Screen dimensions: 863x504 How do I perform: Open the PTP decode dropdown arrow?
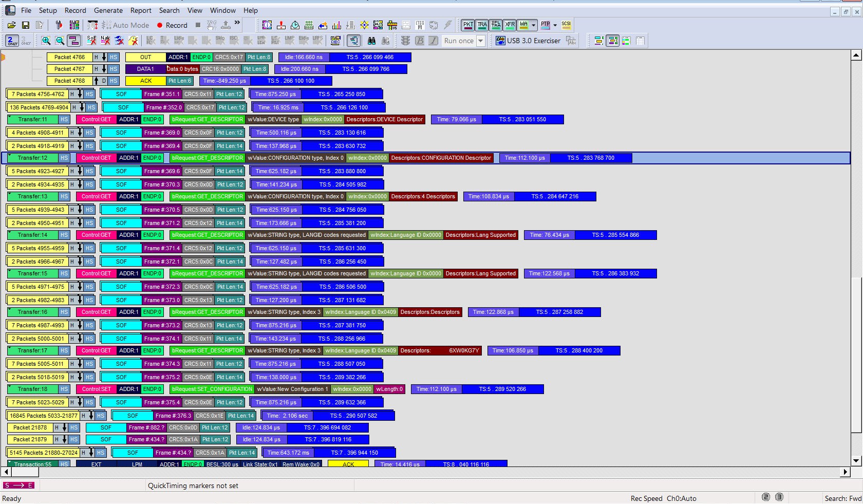[x=555, y=25]
